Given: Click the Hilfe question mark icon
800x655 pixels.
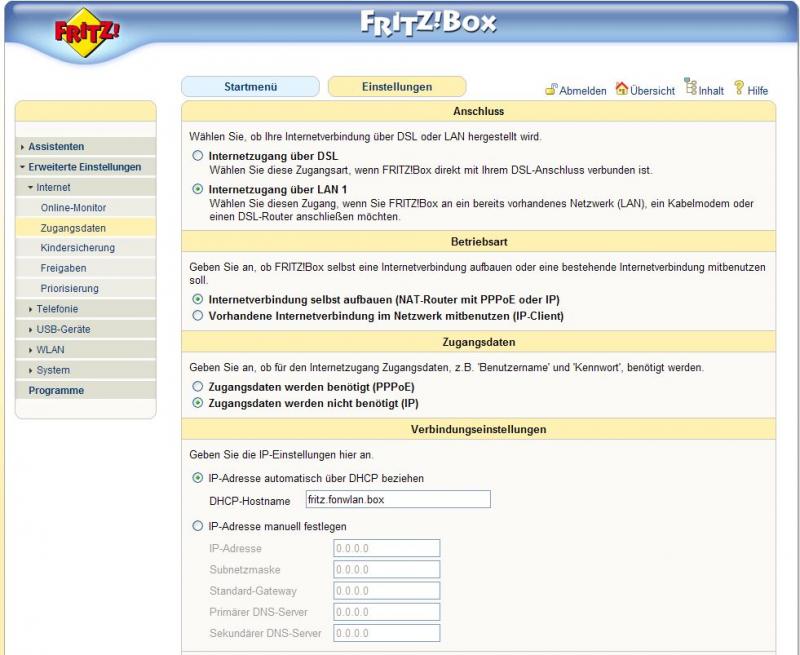Looking at the screenshot, I should pos(739,88).
